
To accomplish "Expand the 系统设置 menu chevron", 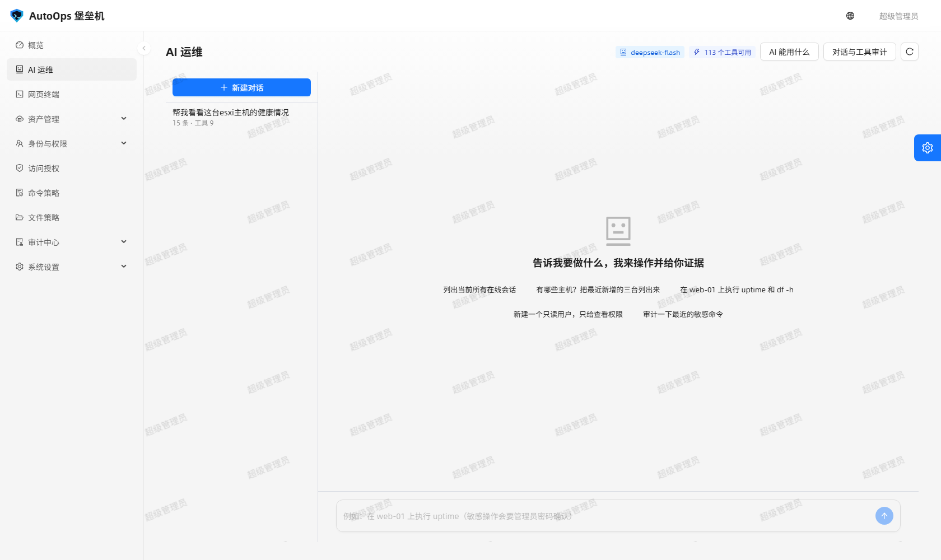I will pyautogui.click(x=124, y=267).
